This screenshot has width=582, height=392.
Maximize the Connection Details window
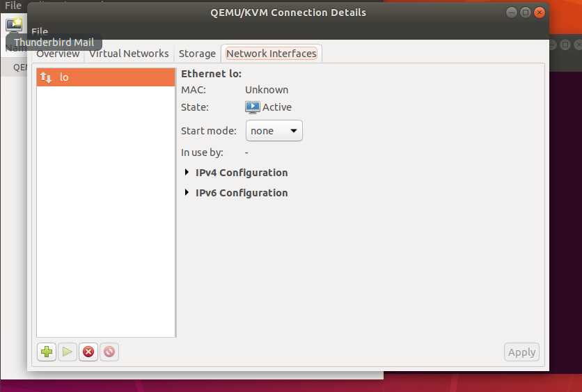(526, 13)
